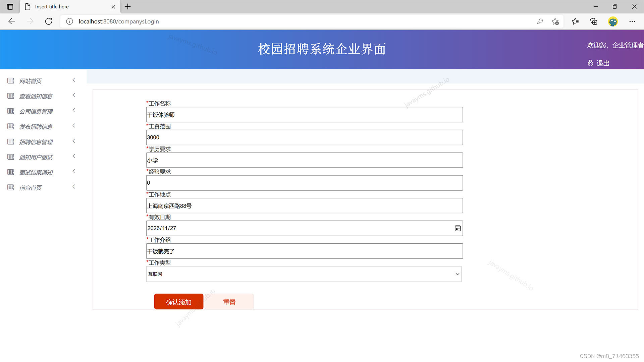
Task: Click the calendar icon in date field
Action: point(458,228)
